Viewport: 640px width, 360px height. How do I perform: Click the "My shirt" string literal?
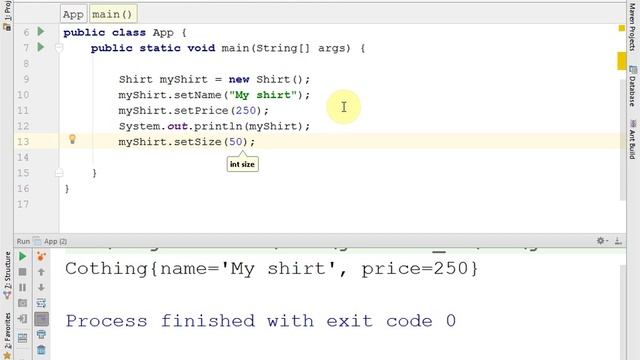pyautogui.click(x=263, y=95)
